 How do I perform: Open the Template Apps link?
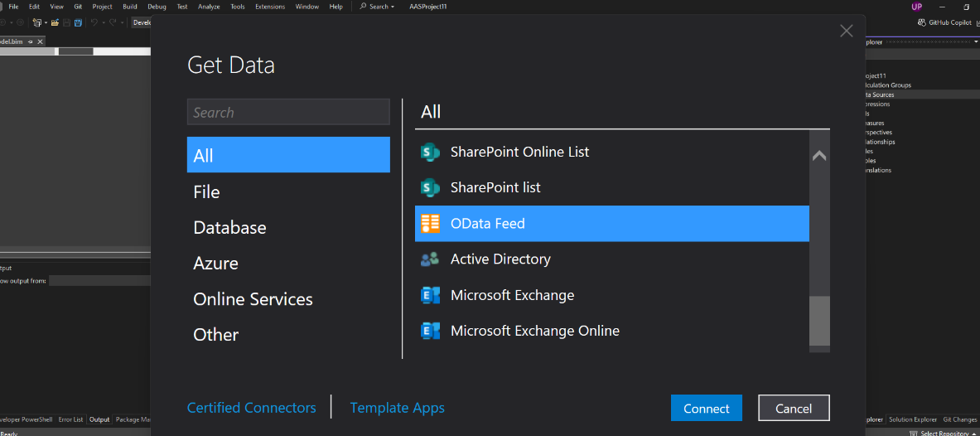pyautogui.click(x=397, y=408)
